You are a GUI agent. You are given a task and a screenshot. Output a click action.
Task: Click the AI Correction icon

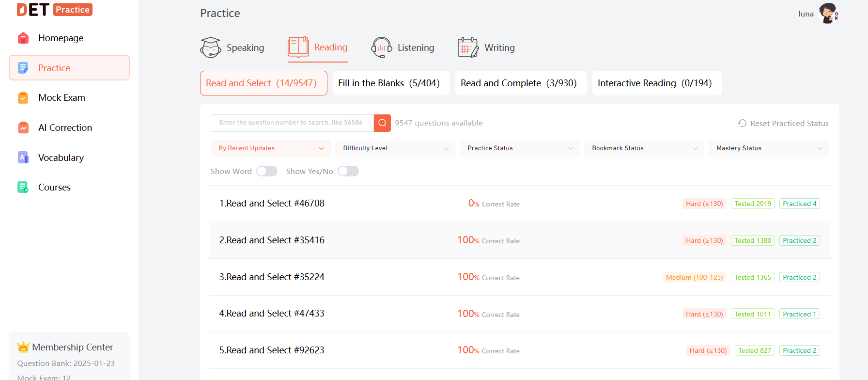coord(23,127)
